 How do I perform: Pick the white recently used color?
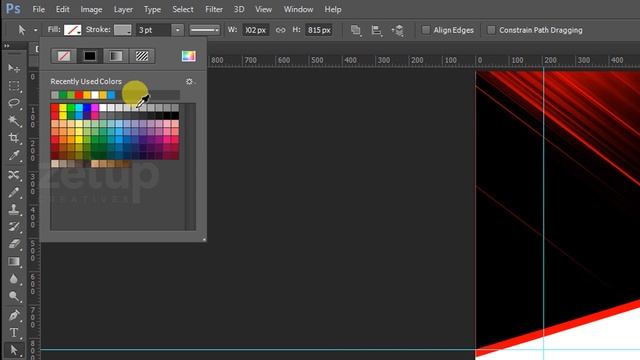95,95
